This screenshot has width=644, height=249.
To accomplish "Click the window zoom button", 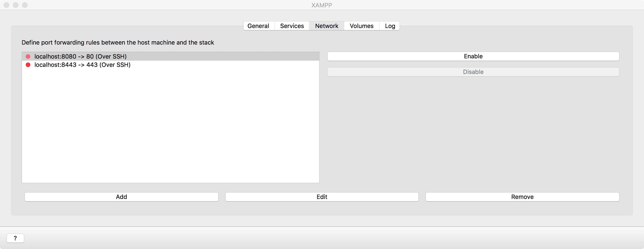I will (25, 5).
